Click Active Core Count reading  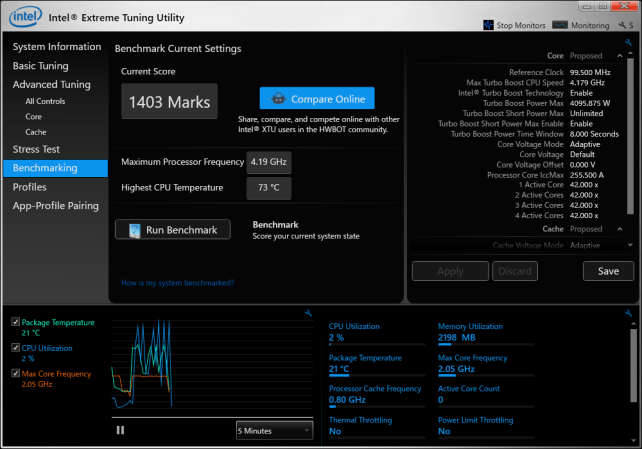(x=441, y=400)
